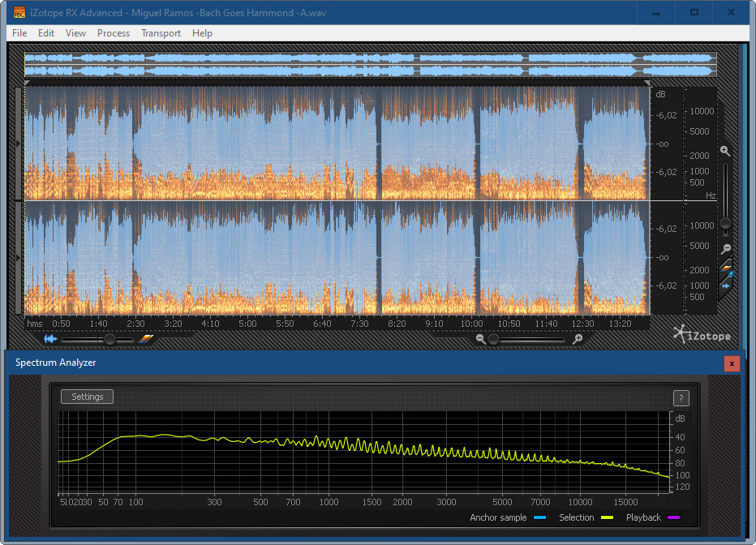Toggle the upper channel selector arrow
This screenshot has height=545, width=756.
(x=19, y=143)
